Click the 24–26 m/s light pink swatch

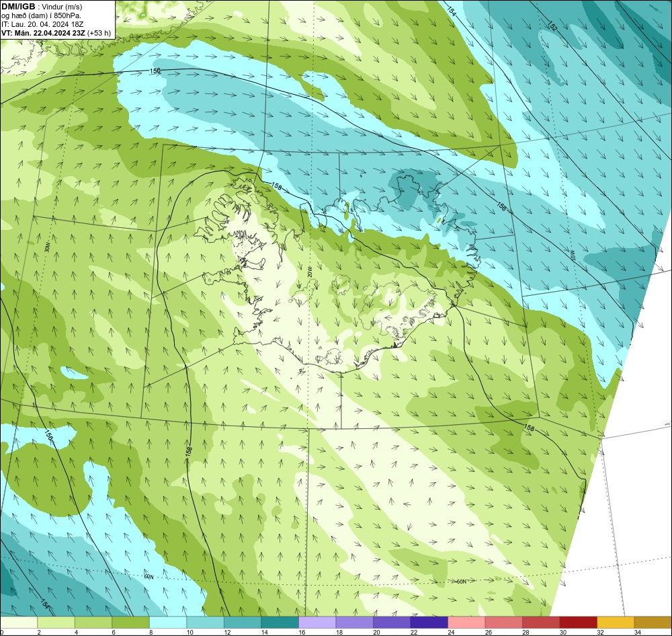(x=466, y=623)
